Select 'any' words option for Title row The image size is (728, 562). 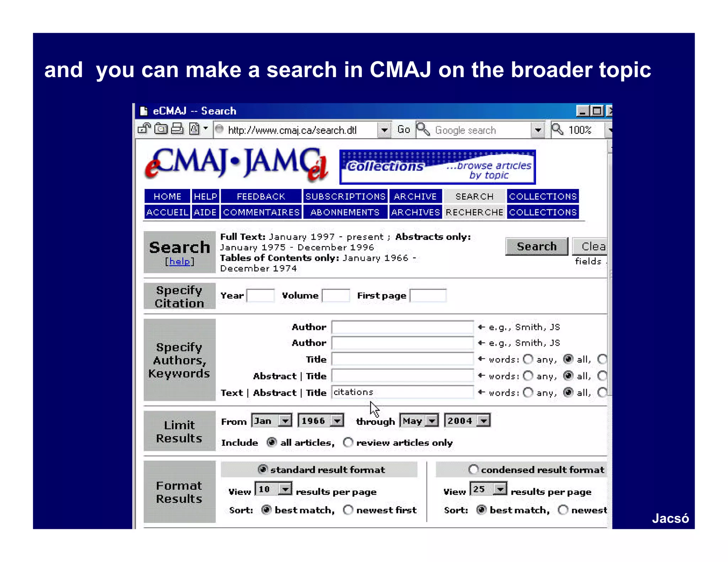point(528,359)
